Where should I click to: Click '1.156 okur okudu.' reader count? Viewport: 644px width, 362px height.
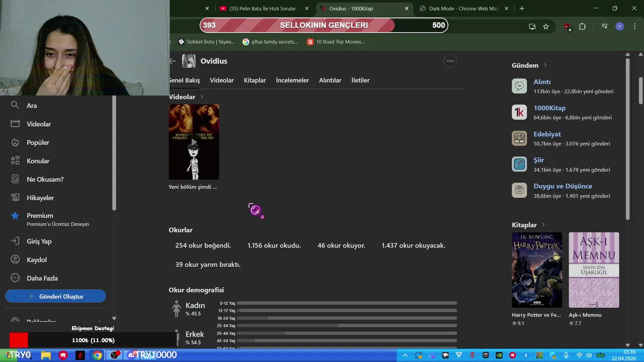tap(274, 245)
